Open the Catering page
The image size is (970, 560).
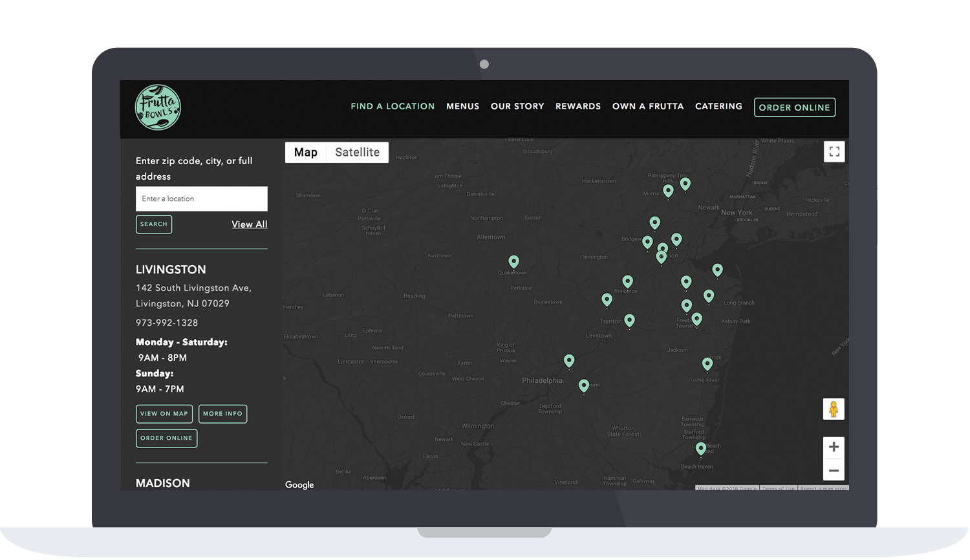pos(718,106)
